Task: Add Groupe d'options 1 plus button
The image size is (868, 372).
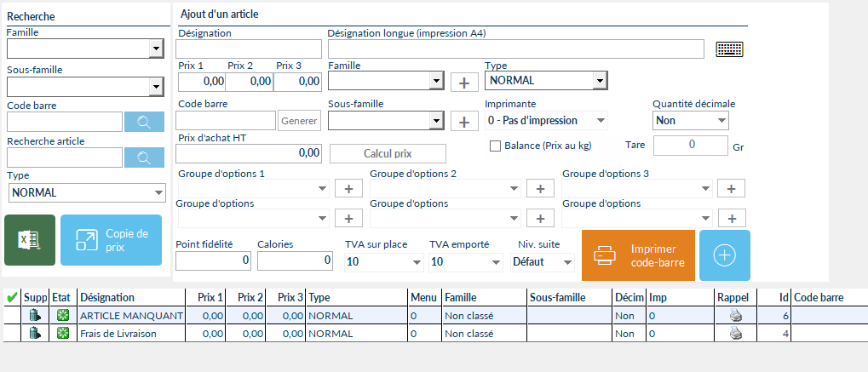Action: [x=348, y=188]
